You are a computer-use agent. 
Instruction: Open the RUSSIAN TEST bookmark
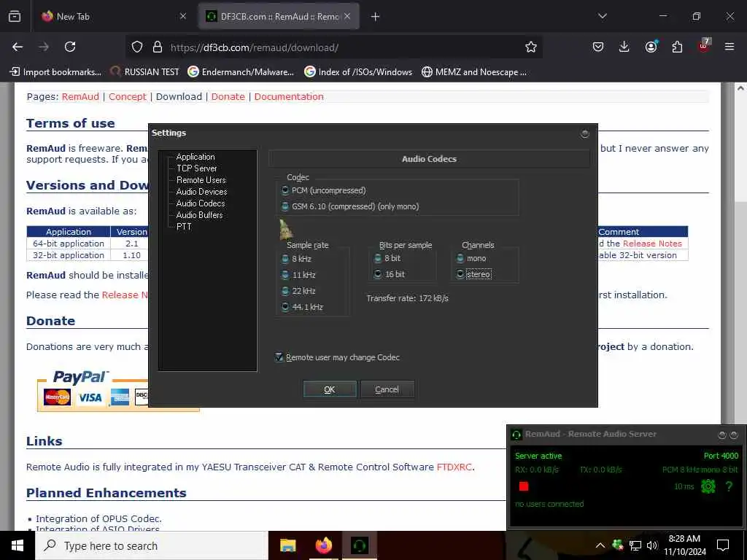(145, 72)
